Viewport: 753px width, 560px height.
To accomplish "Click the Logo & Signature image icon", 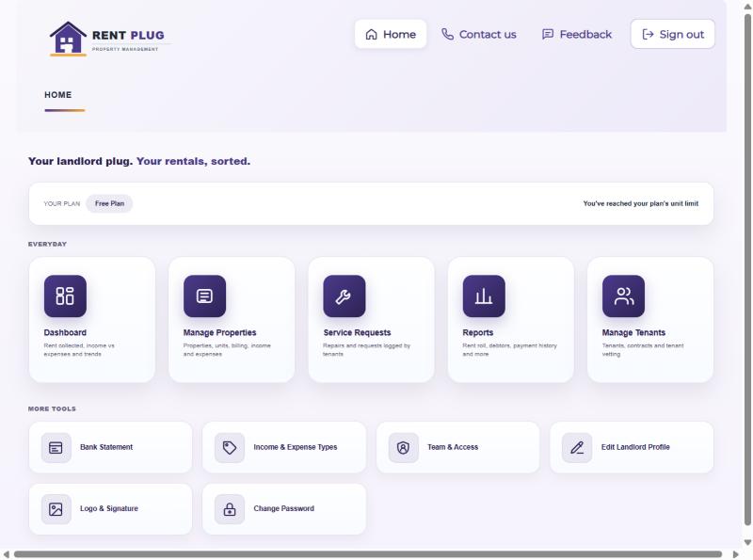I will (x=56, y=509).
